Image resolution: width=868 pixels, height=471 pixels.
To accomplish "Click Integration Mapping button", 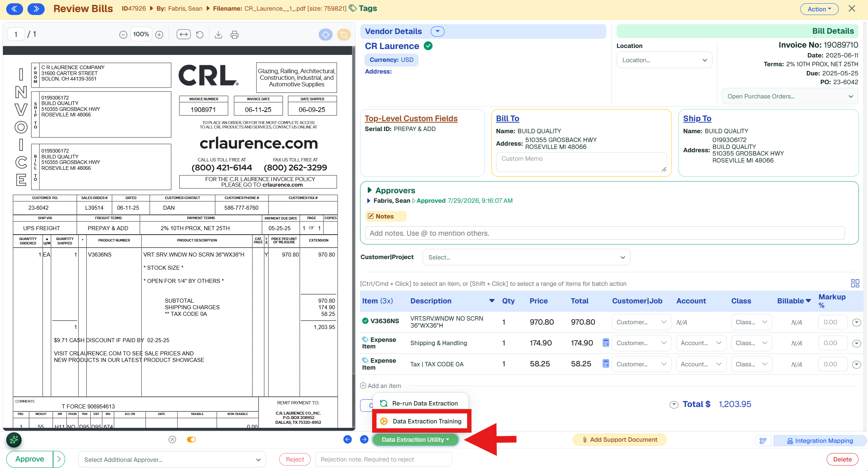I will [x=820, y=441].
